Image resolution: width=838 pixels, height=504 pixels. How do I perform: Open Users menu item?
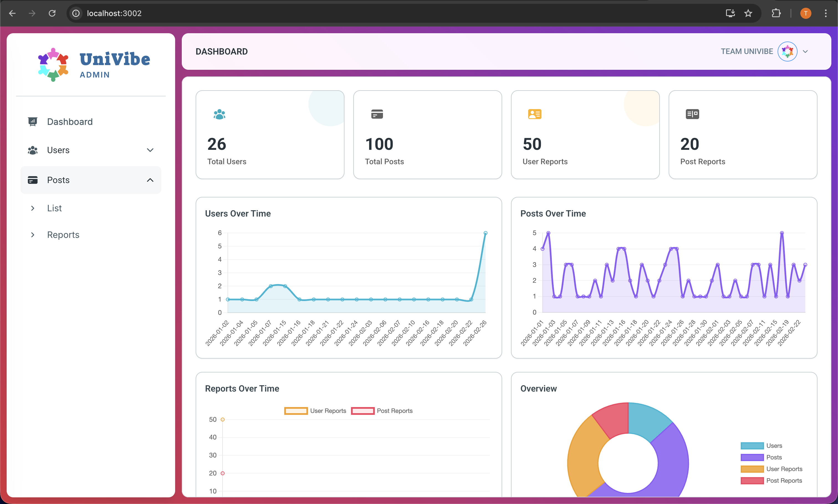91,150
